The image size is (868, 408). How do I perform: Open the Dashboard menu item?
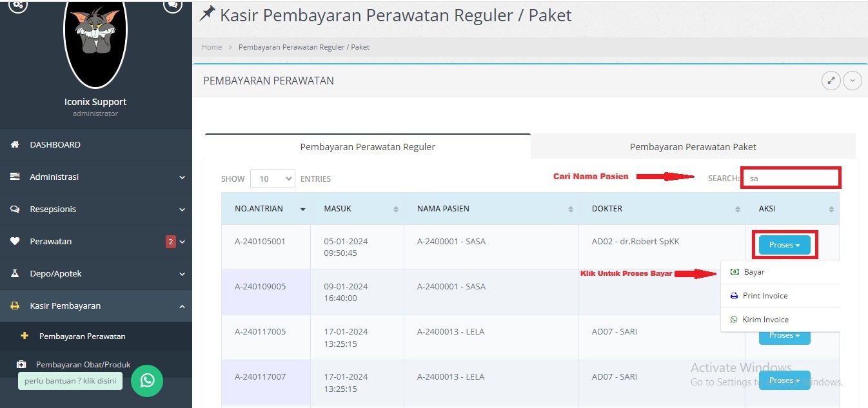point(55,144)
